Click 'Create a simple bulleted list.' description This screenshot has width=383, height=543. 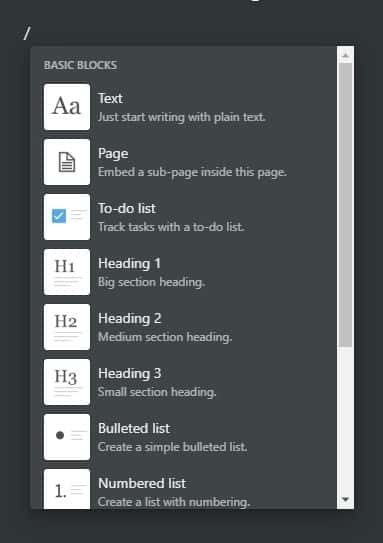(x=172, y=447)
